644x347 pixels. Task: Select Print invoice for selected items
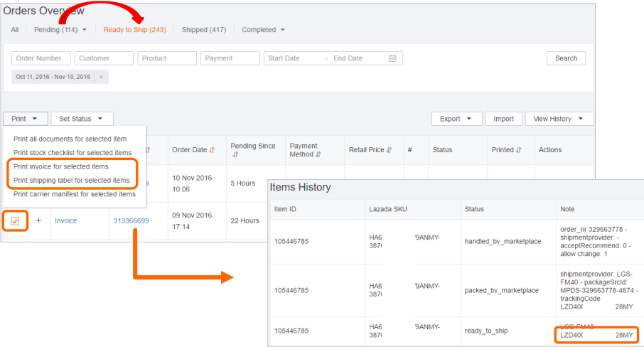tap(61, 166)
